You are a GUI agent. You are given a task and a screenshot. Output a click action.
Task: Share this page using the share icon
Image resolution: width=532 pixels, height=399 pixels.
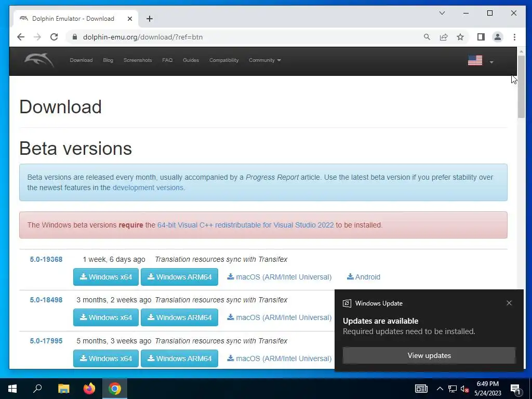pos(444,37)
